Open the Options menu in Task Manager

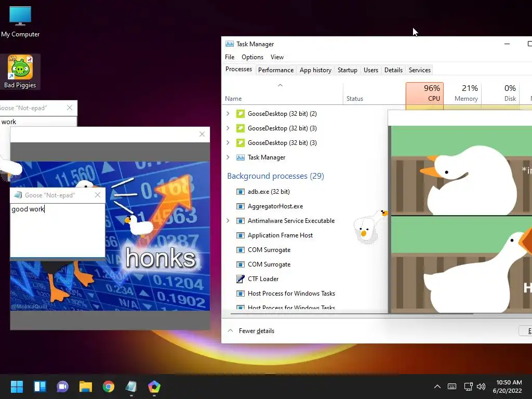(x=252, y=57)
